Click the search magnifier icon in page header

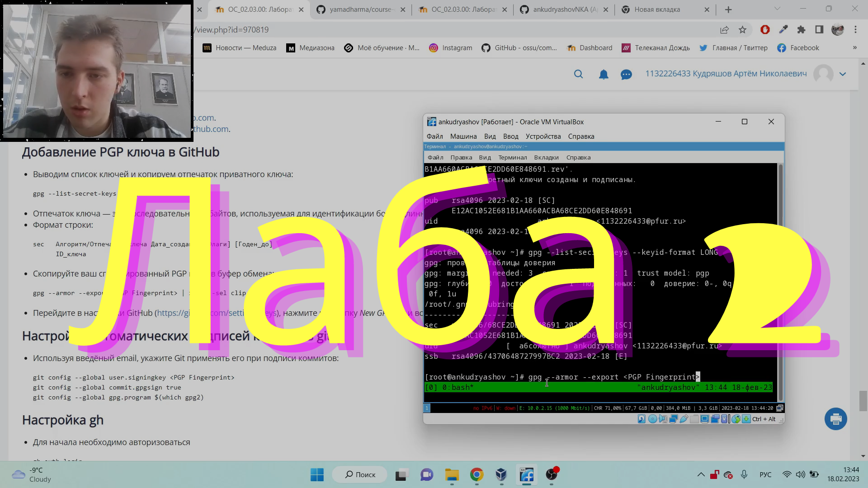click(x=578, y=74)
